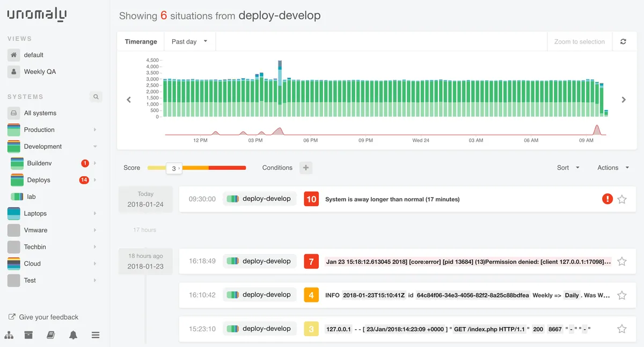Click the sitemap icon in sidebar footer
644x347 pixels.
(x=9, y=335)
